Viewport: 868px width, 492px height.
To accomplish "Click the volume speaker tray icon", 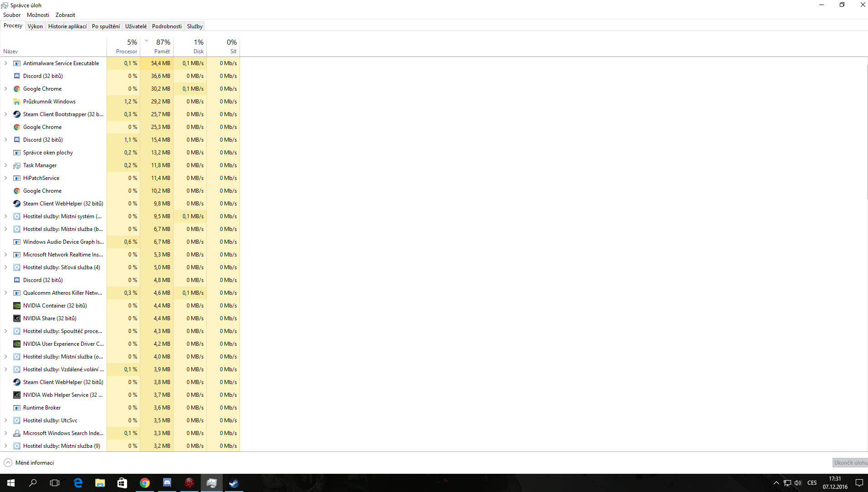I will pos(797,483).
